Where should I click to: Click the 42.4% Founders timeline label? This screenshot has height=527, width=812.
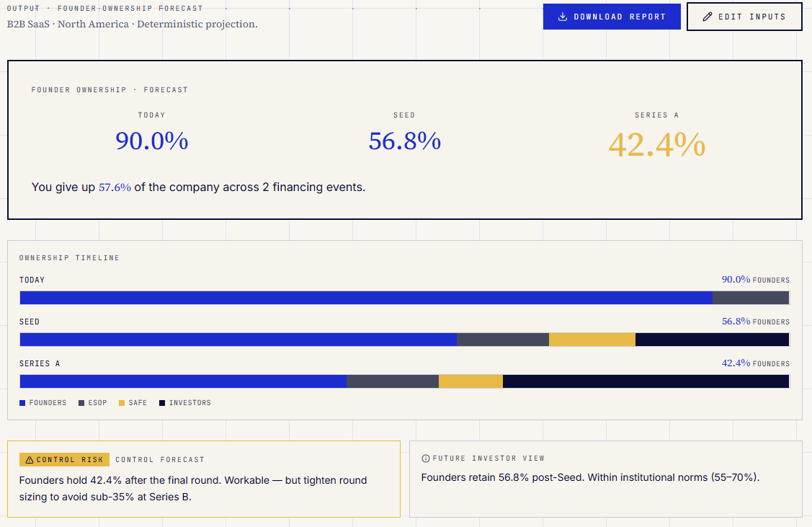756,363
